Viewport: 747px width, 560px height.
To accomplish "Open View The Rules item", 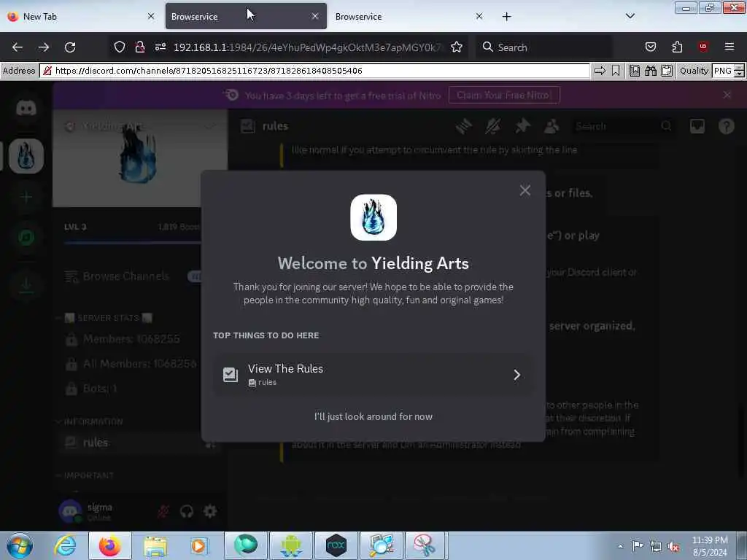I will coord(373,375).
